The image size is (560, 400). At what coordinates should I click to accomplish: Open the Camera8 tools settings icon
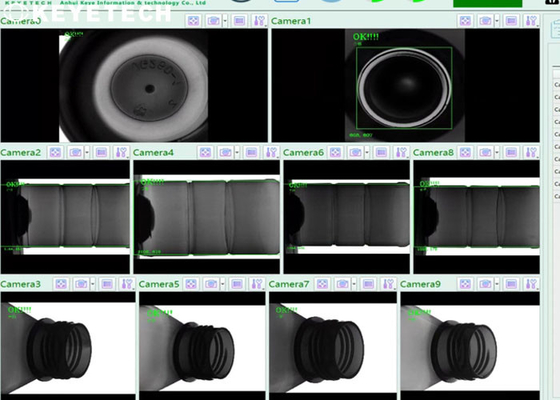click(531, 152)
